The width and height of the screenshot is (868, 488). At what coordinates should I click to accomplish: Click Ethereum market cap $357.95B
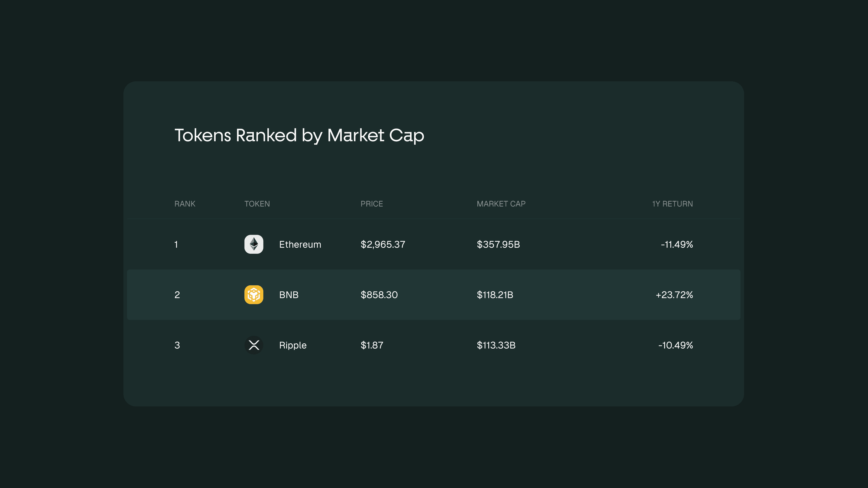tap(498, 244)
